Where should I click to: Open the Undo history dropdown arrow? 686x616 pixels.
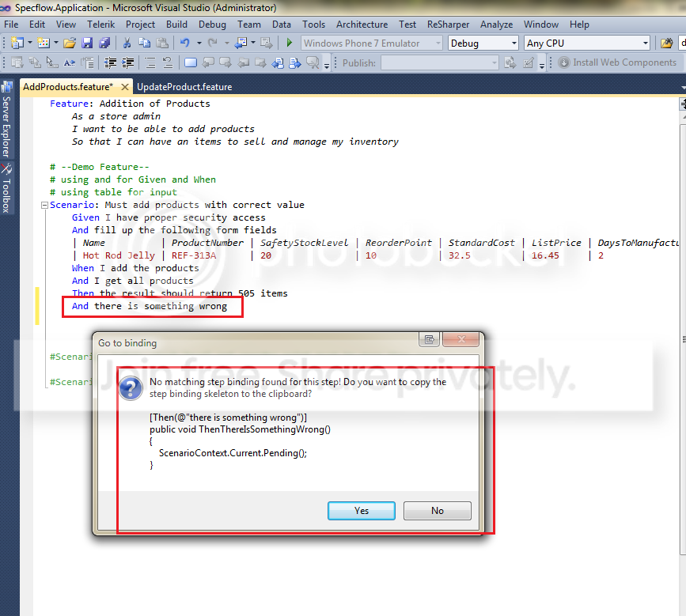coord(199,43)
